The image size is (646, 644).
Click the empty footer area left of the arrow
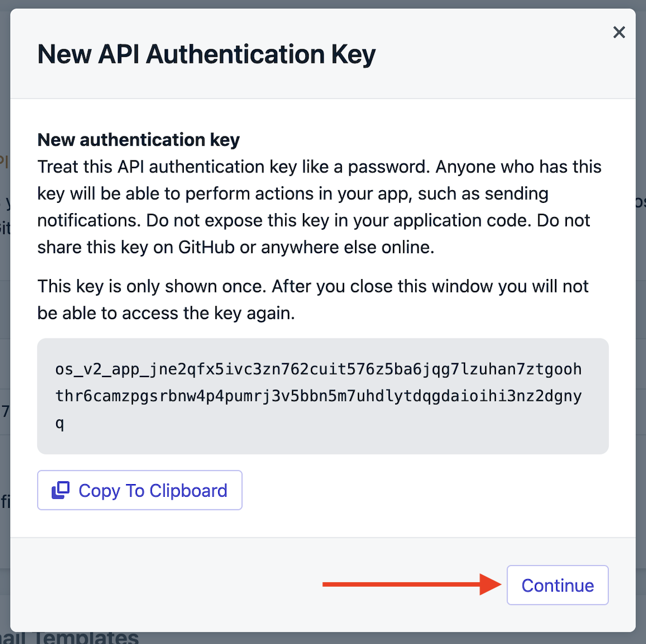click(x=165, y=584)
